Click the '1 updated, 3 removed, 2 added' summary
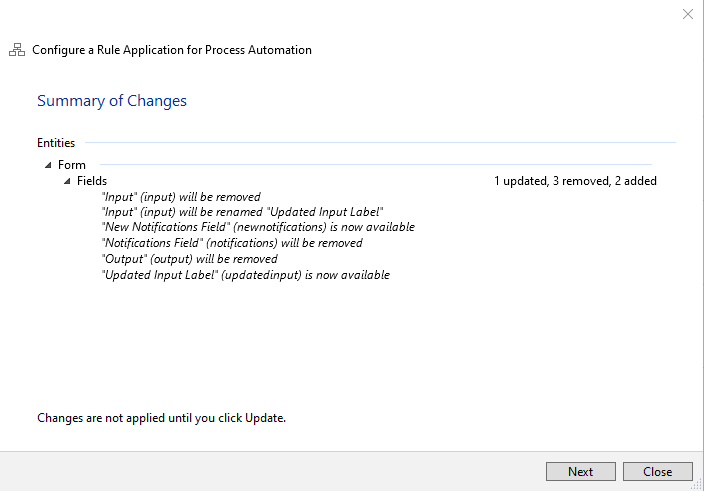This screenshot has width=704, height=491. pyautogui.click(x=575, y=181)
